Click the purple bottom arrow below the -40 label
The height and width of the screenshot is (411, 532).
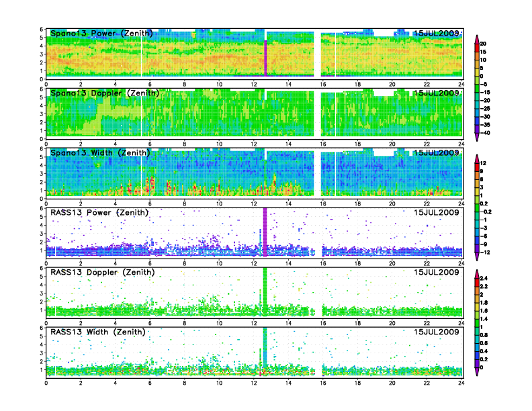[x=477, y=138]
